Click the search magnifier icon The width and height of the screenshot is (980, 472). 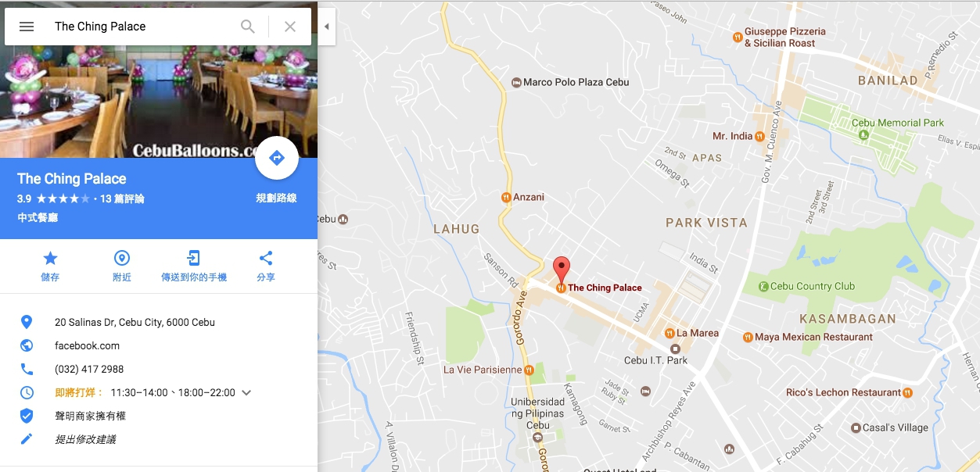(x=248, y=27)
